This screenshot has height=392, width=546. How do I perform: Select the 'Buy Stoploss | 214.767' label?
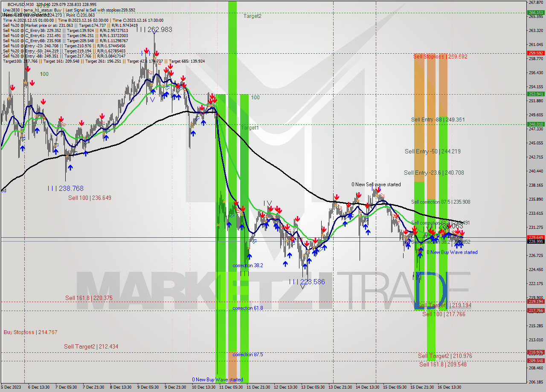pyautogui.click(x=30, y=332)
